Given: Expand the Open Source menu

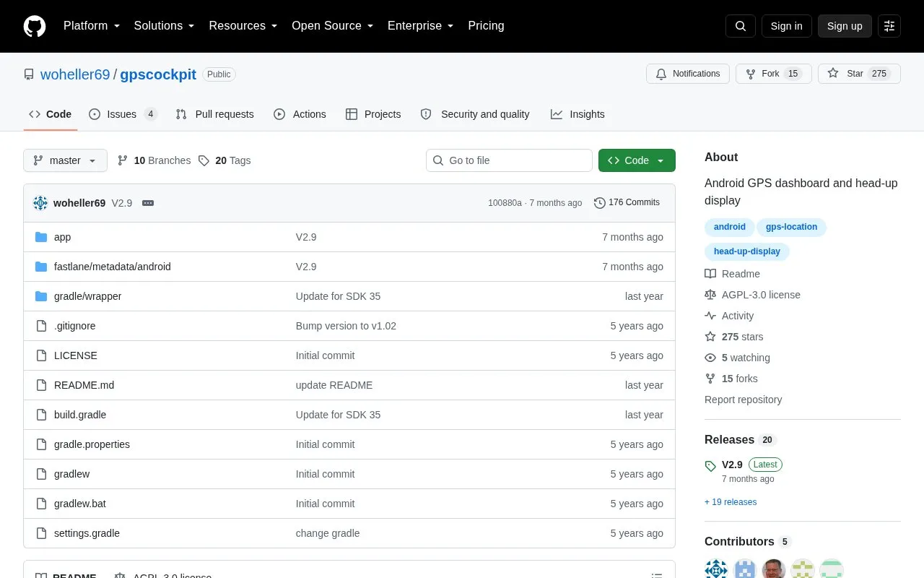Looking at the screenshot, I should click(x=333, y=26).
